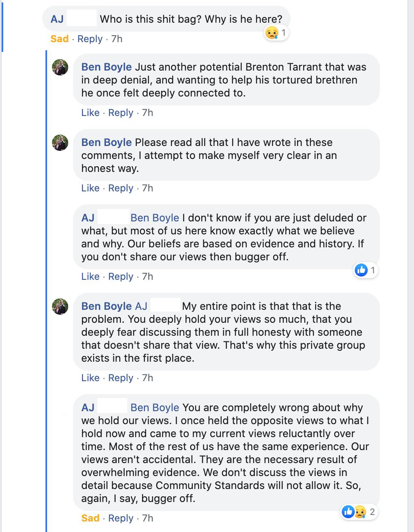414x532 pixels.
Task: Like Ben Boyle's 'My entire point' comment
Action: tap(90, 378)
